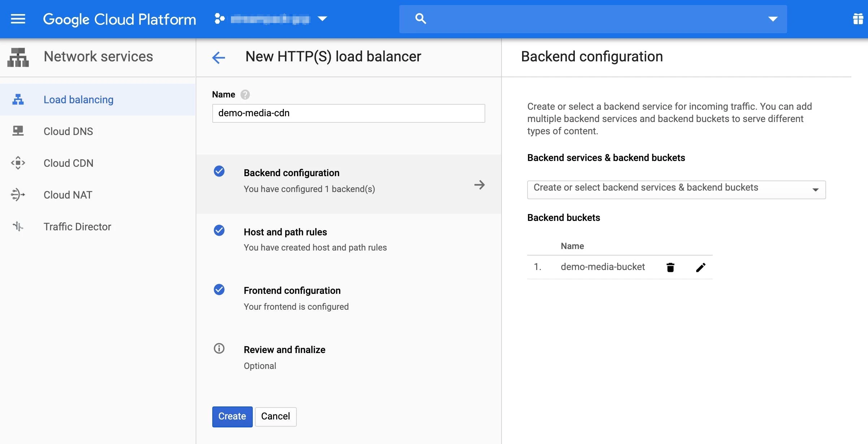Click the Cloud CDN sidebar icon
Viewport: 868px width, 444px height.
tap(18, 163)
